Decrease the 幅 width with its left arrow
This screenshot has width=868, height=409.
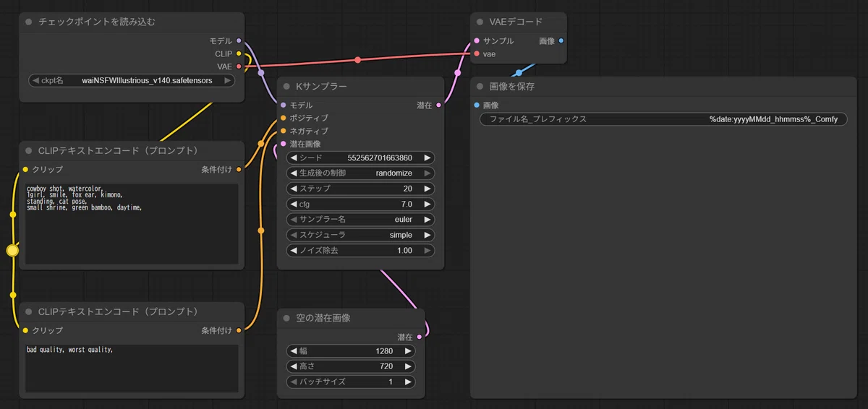coord(294,351)
